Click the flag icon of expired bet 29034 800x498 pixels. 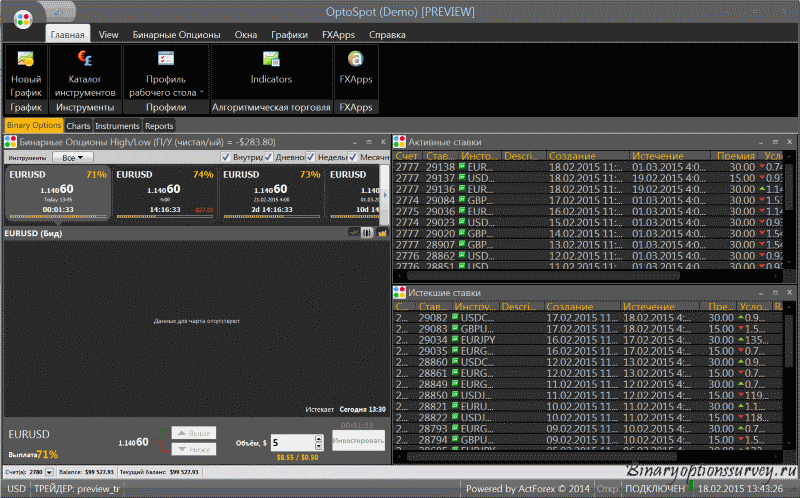[x=455, y=339]
